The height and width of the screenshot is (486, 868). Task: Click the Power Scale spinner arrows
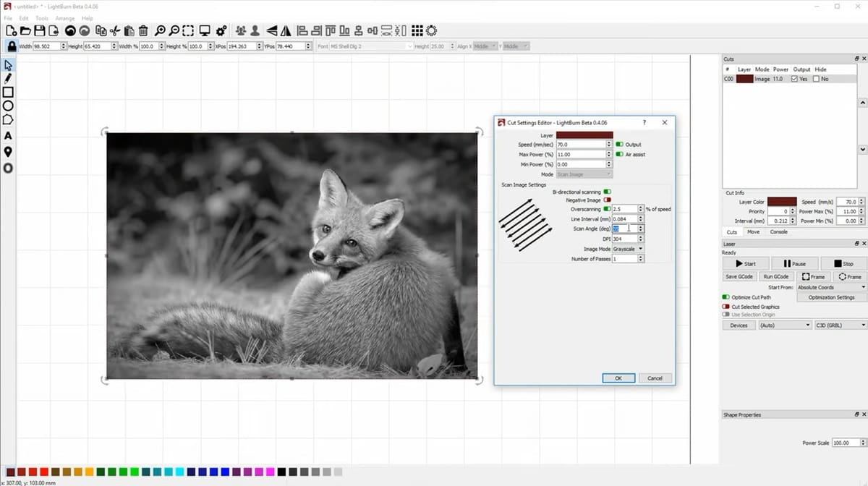coord(862,443)
